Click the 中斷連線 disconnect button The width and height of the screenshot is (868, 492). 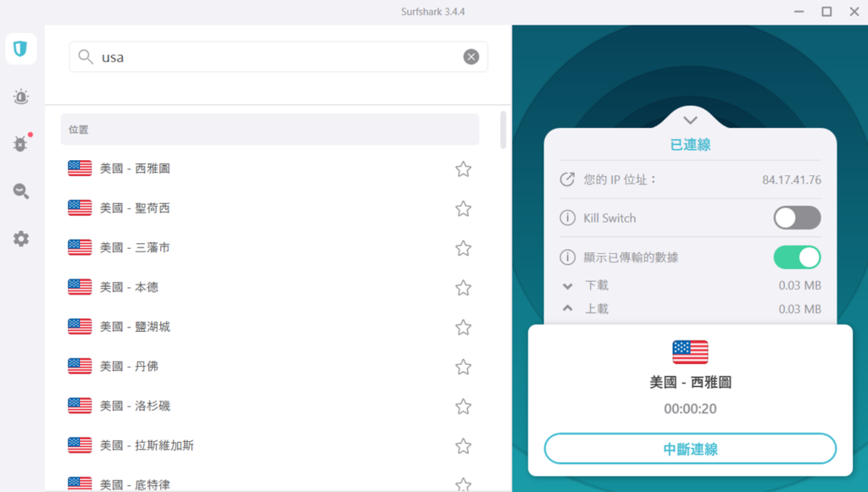pos(690,449)
